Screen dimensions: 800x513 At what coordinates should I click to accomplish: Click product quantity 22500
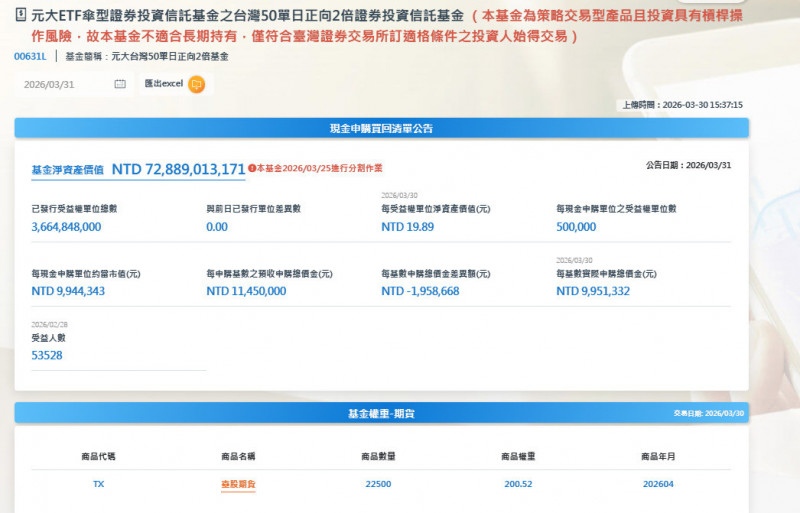click(x=378, y=484)
